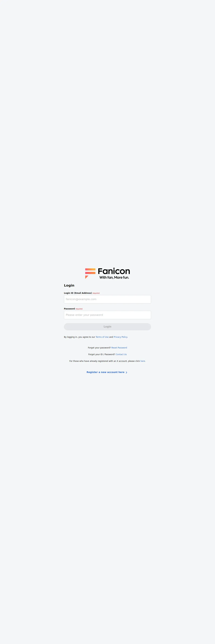Click the chevron arrow beside Register link
Screen dimensions: 215x644
126,372
